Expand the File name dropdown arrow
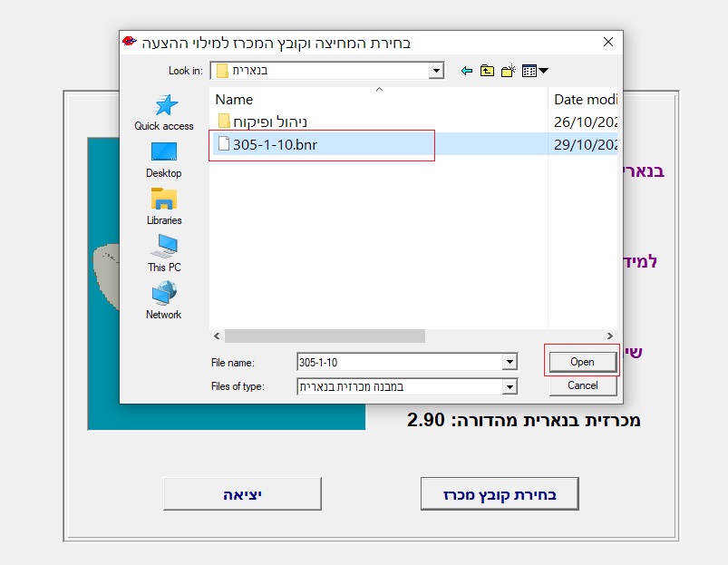 (509, 362)
